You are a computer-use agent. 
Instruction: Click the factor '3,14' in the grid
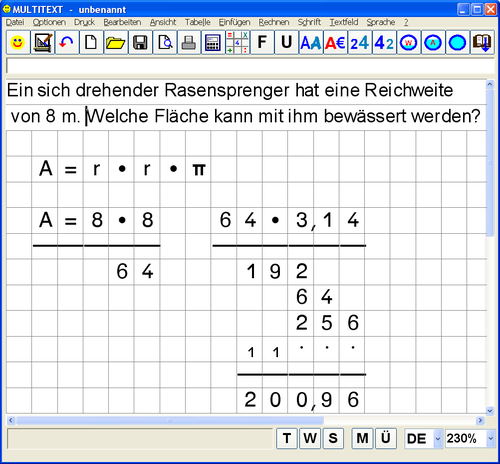pyautogui.click(x=327, y=220)
